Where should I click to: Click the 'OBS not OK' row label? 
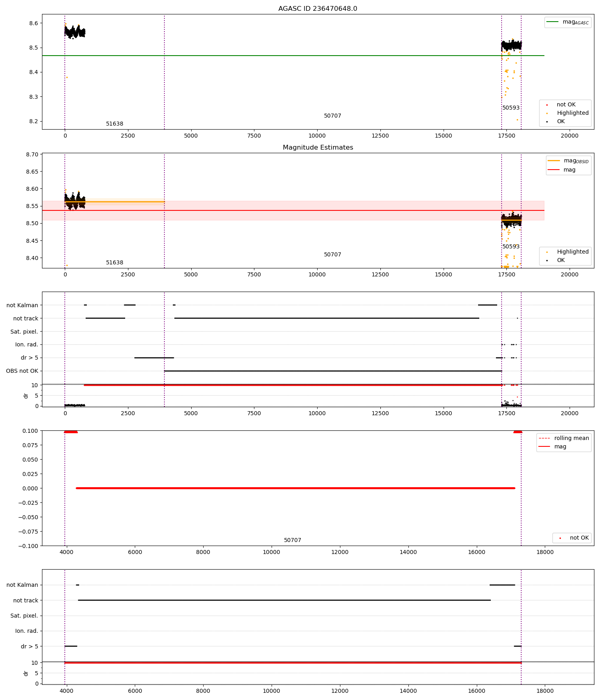point(22,371)
